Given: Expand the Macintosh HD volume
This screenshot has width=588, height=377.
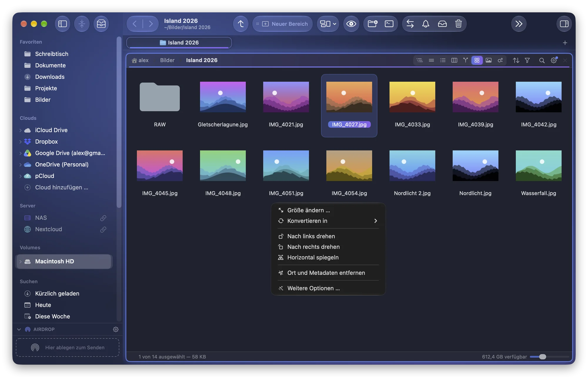Looking at the screenshot, I should [x=20, y=262].
